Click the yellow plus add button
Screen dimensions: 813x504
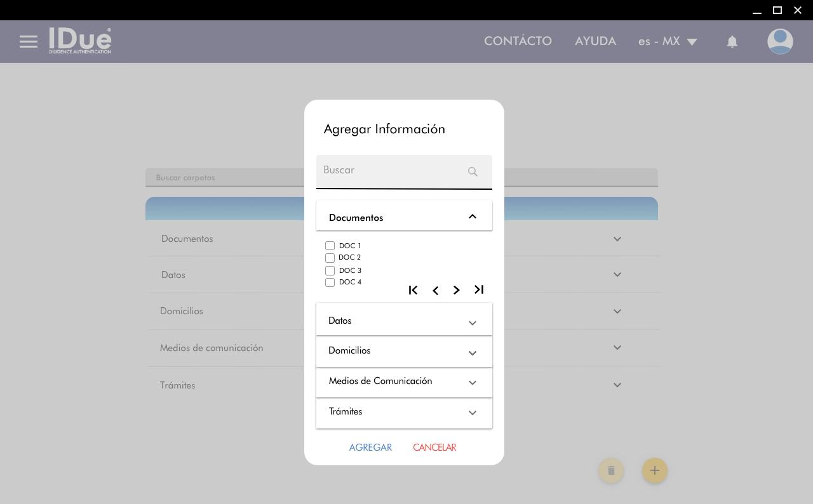(x=654, y=470)
